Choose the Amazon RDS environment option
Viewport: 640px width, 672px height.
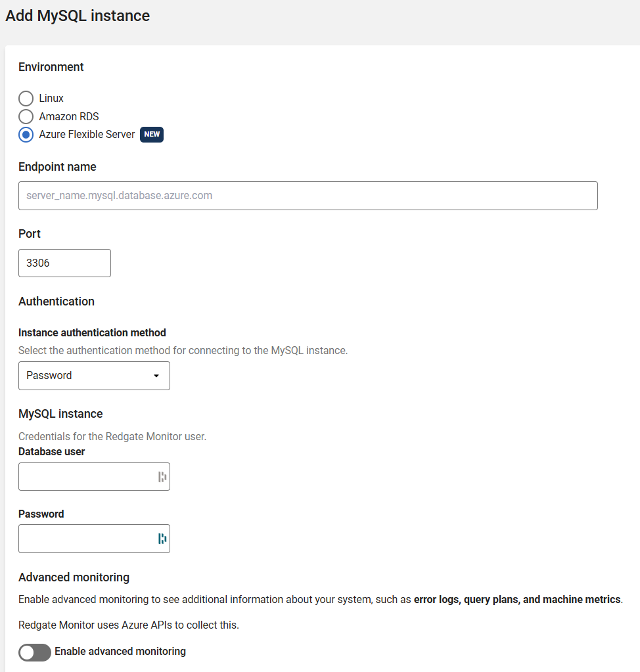coord(26,117)
